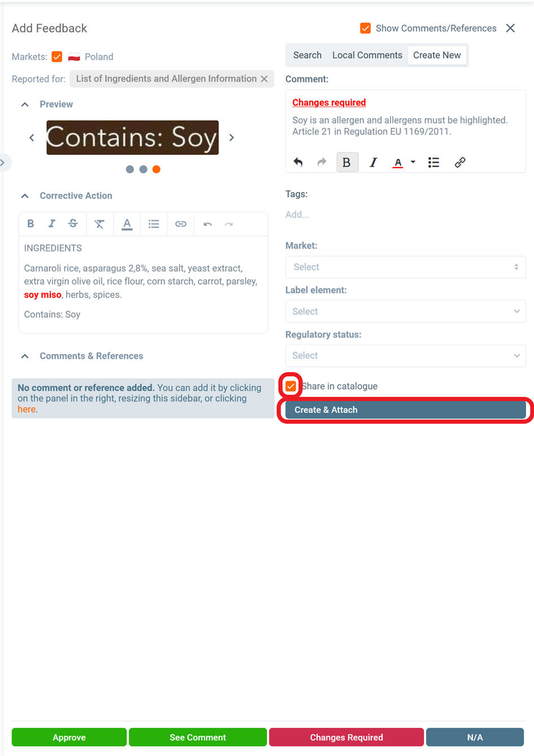Image resolution: width=534 pixels, height=756 pixels.
Task: Collapse the Corrective Action section
Action: pos(25,196)
